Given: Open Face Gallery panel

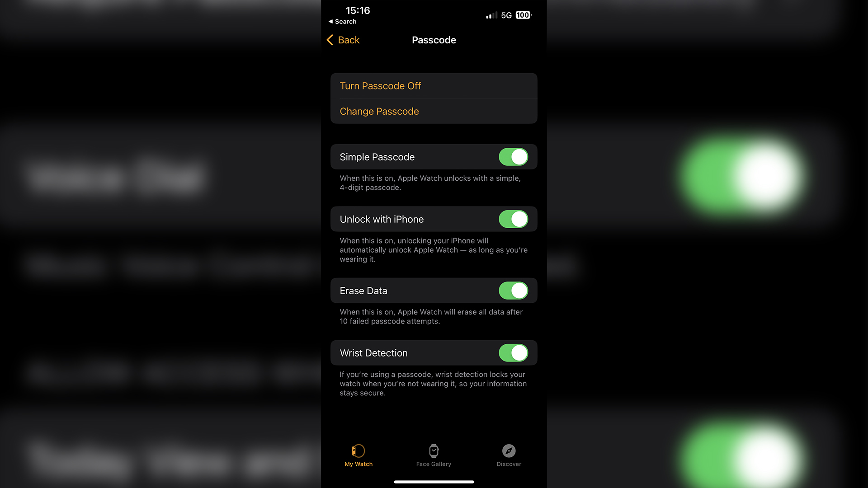Looking at the screenshot, I should pyautogui.click(x=434, y=454).
